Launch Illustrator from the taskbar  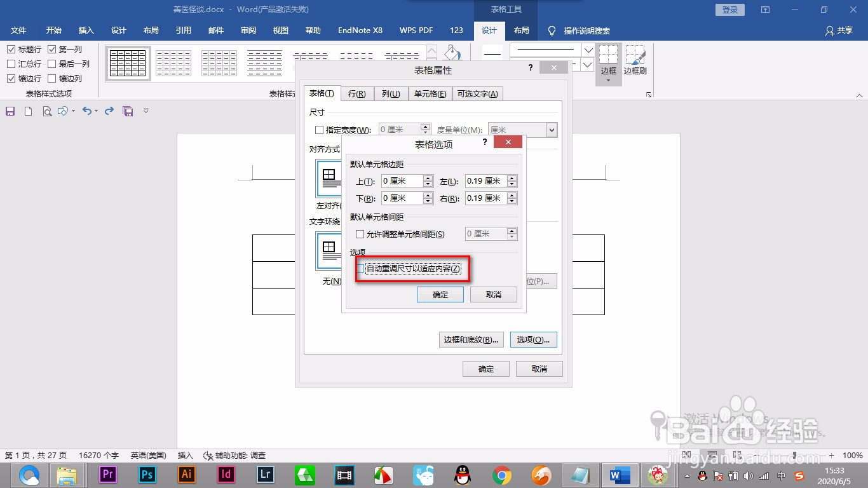pos(187,475)
